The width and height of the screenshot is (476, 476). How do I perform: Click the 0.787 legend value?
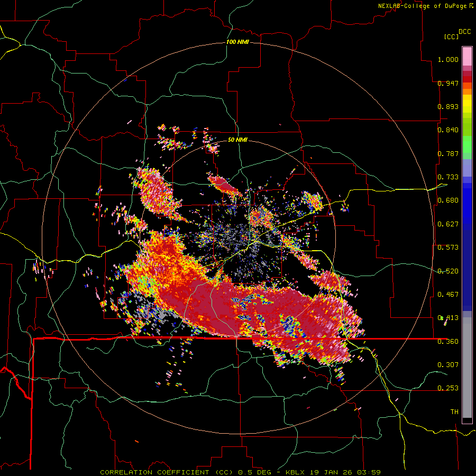pos(448,153)
